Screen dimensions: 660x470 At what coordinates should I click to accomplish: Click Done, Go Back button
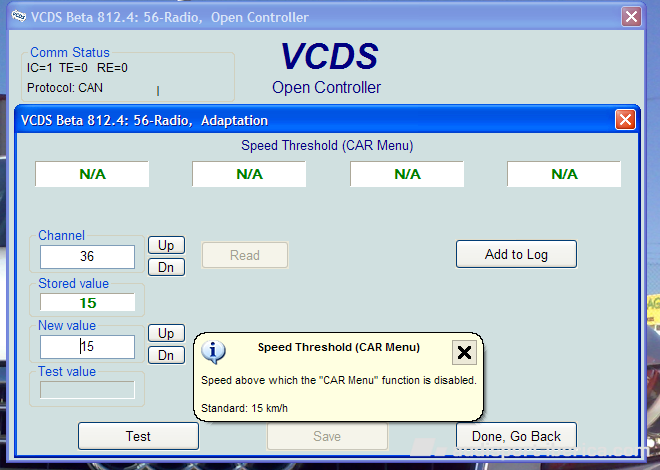click(516, 436)
